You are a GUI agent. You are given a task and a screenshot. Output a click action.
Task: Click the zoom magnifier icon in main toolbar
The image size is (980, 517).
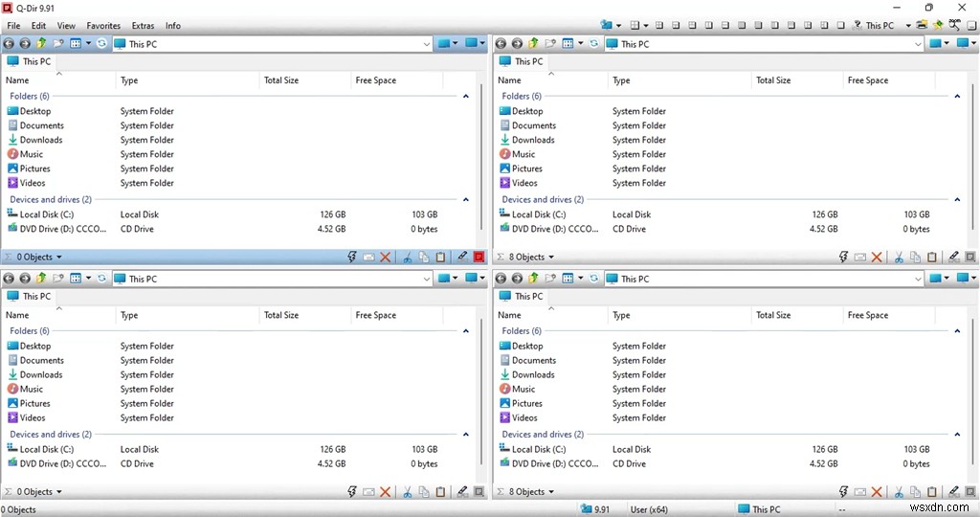tap(954, 25)
